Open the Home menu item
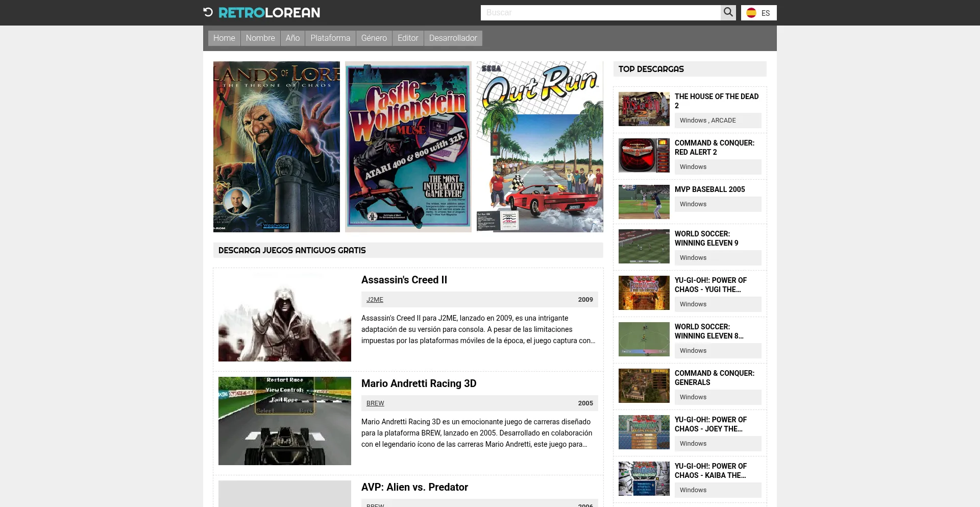 pos(224,38)
